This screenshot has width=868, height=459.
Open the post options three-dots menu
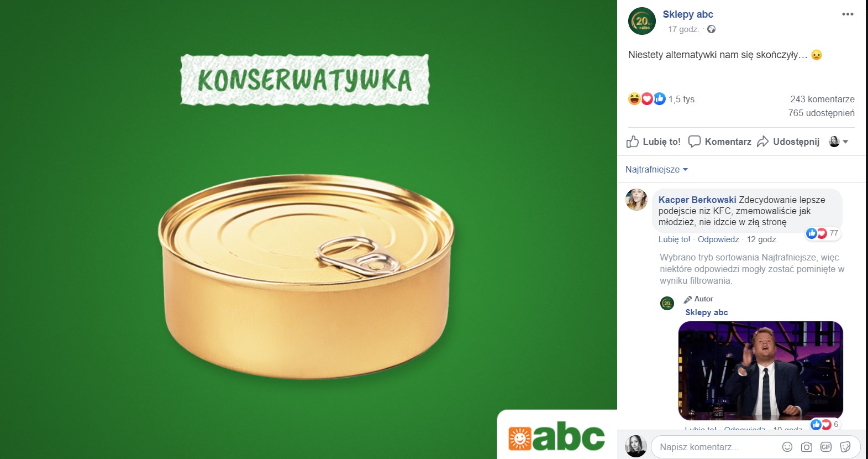(848, 14)
